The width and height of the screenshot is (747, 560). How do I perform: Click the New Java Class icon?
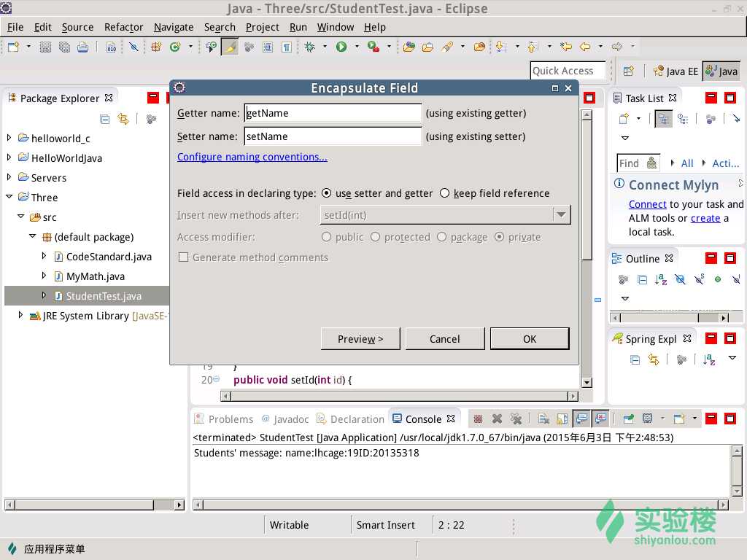coord(175,47)
